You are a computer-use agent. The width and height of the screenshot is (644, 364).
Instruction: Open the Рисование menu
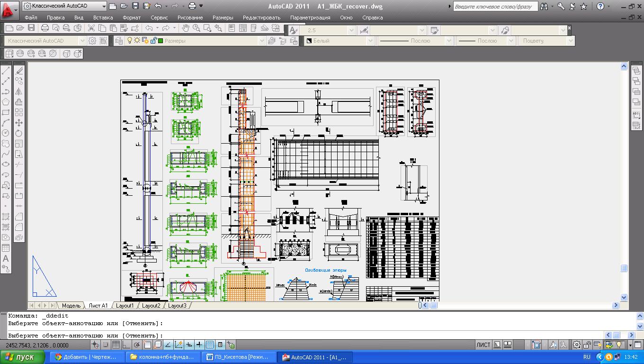point(190,18)
